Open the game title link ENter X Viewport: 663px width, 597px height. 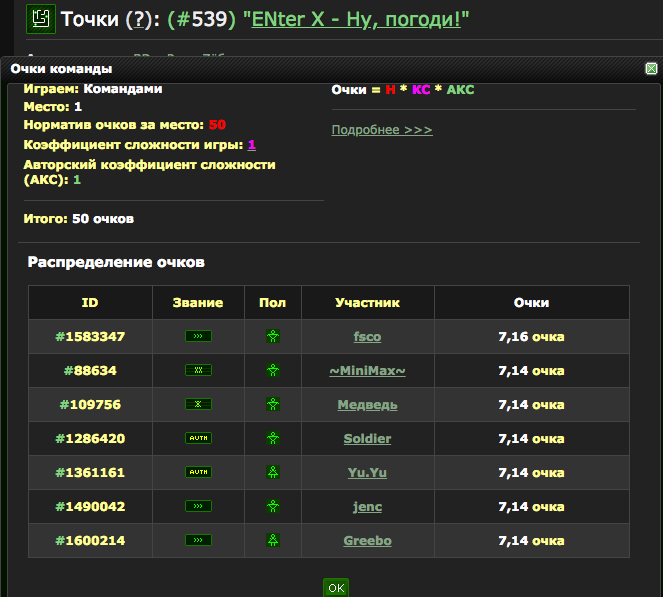(356, 19)
